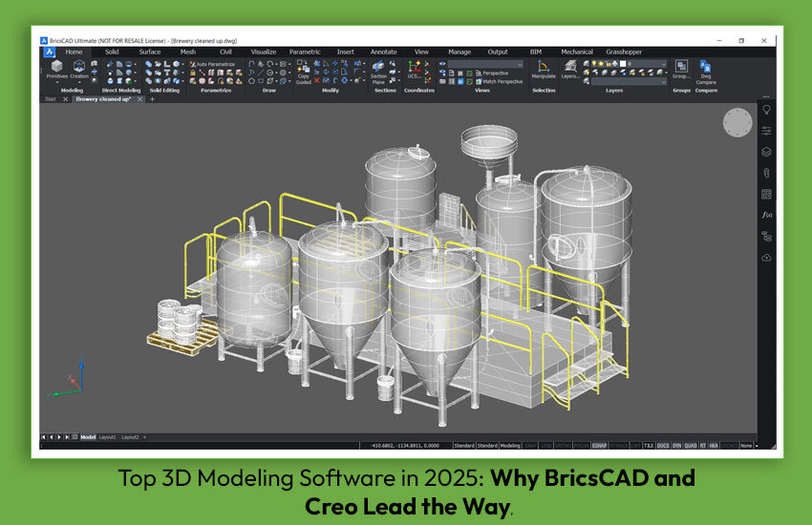This screenshot has height=525, width=812.
Task: Activate the Manipulate selection tool
Action: point(544,70)
